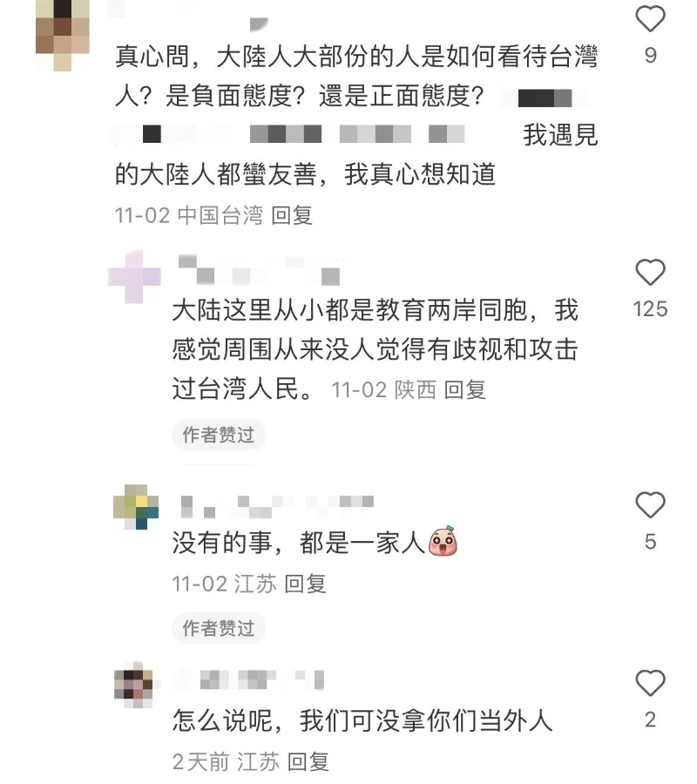Screen dimensions: 697x784
Task: Tap the heart on the 一家人 comment
Action: [650, 505]
